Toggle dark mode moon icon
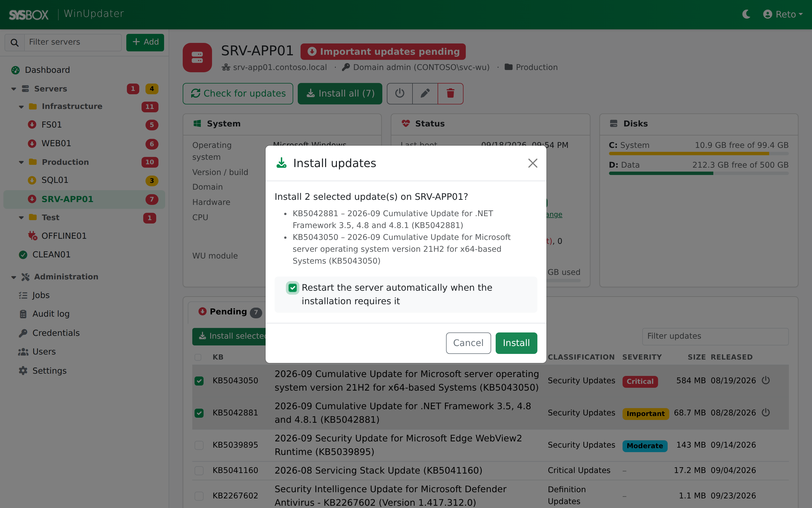The width and height of the screenshot is (812, 508). click(x=746, y=14)
